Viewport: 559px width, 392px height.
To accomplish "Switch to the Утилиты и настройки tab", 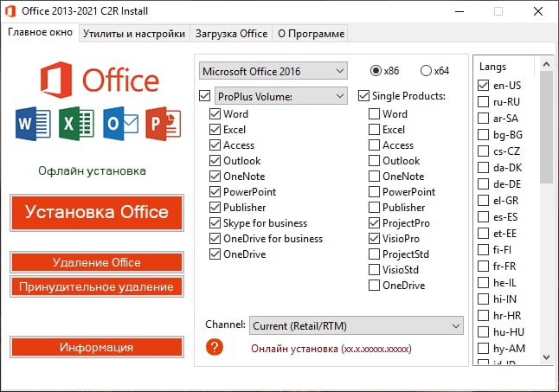I will click(x=133, y=34).
